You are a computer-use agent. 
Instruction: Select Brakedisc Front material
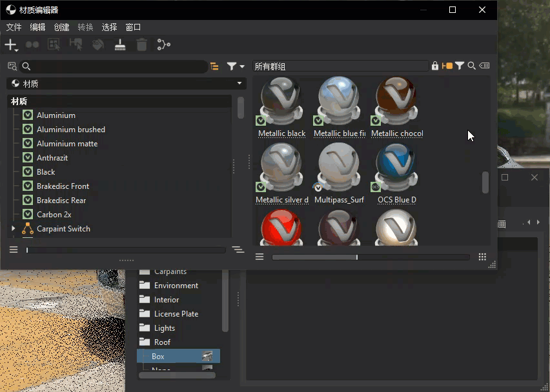click(x=63, y=186)
